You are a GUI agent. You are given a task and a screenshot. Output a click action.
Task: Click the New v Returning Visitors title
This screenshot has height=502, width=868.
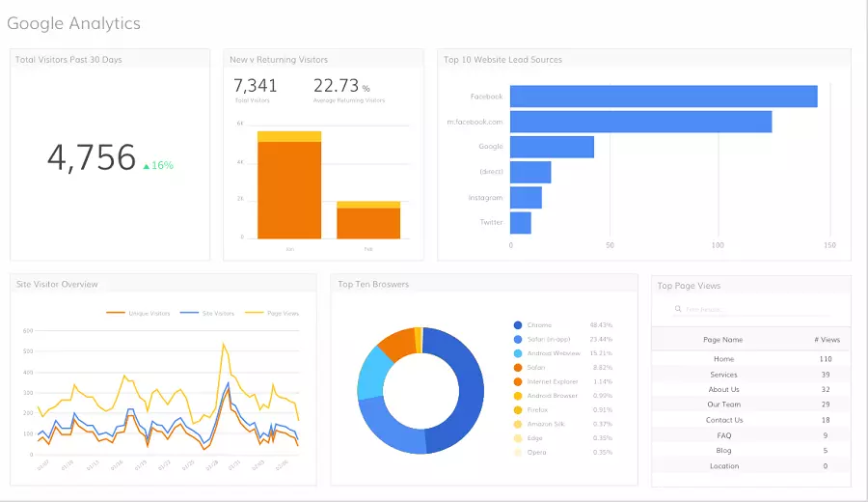(279, 59)
